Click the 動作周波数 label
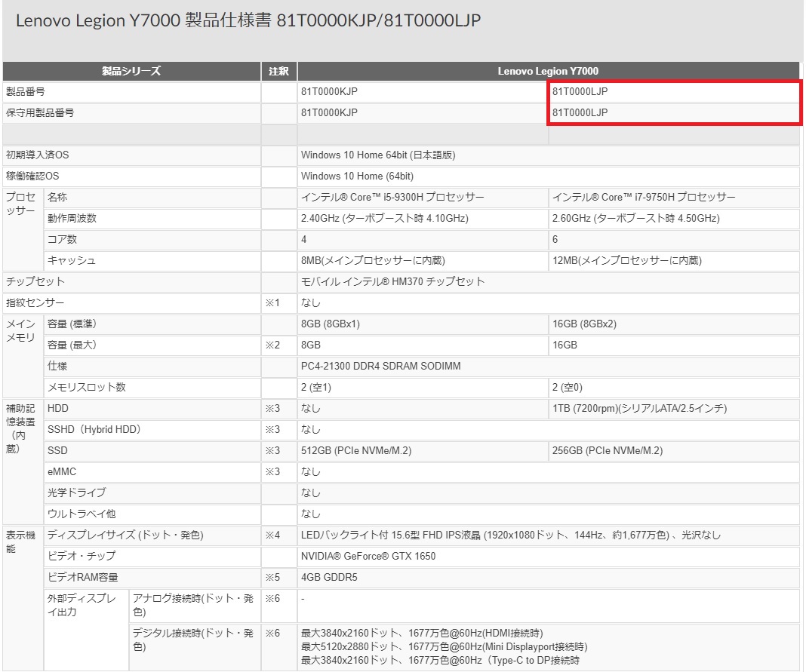Viewport: 806px width, 672px height. [x=72, y=219]
